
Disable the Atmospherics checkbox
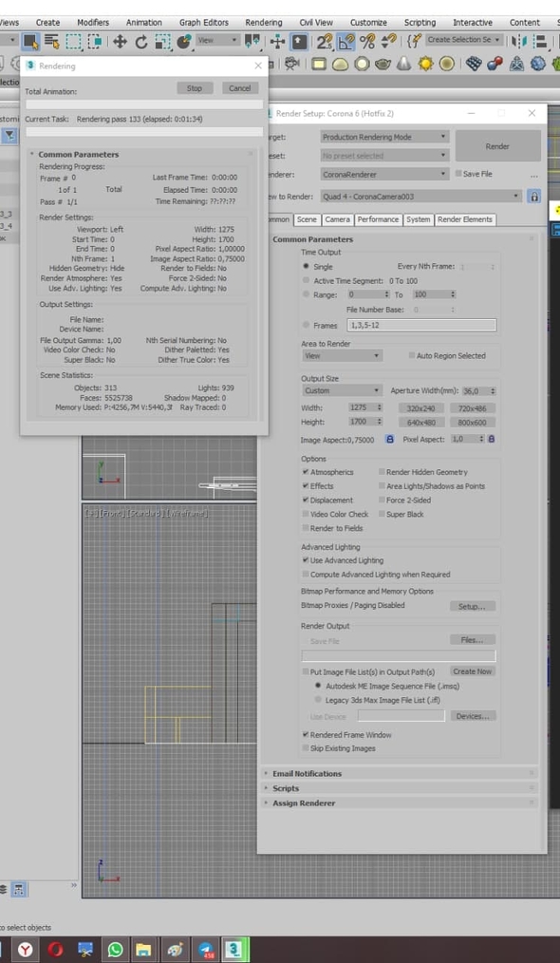(306, 472)
